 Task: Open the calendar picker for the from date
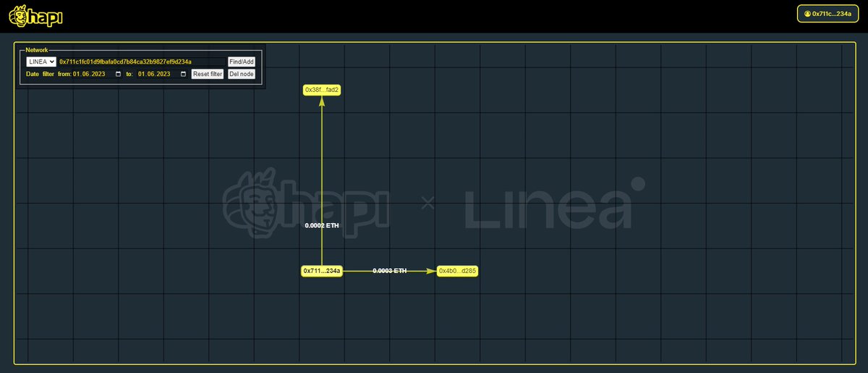[119, 74]
